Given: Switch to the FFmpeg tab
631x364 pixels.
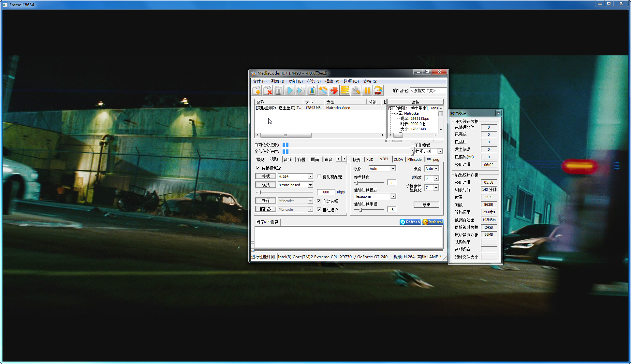Looking at the screenshot, I should [433, 160].
